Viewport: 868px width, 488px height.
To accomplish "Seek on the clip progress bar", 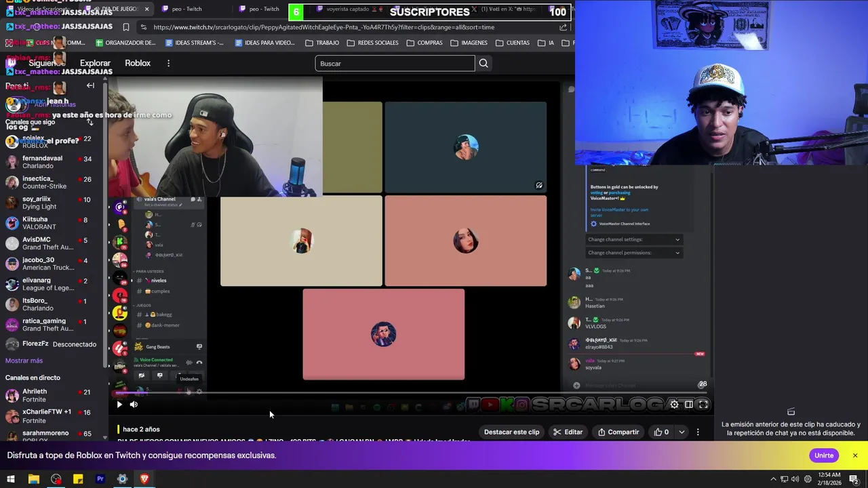I will [x=412, y=392].
